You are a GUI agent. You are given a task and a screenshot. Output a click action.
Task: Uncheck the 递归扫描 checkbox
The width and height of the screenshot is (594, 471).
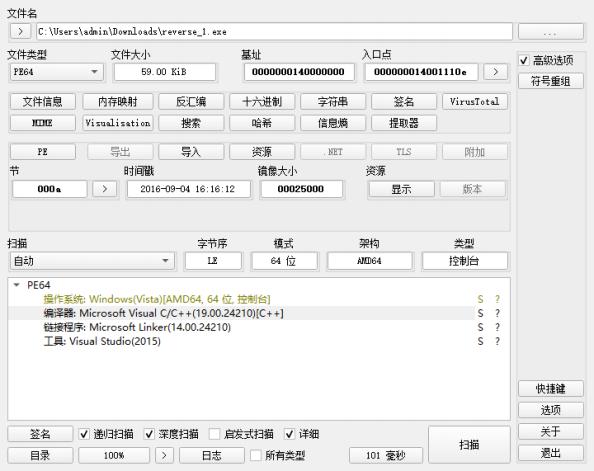coord(84,434)
